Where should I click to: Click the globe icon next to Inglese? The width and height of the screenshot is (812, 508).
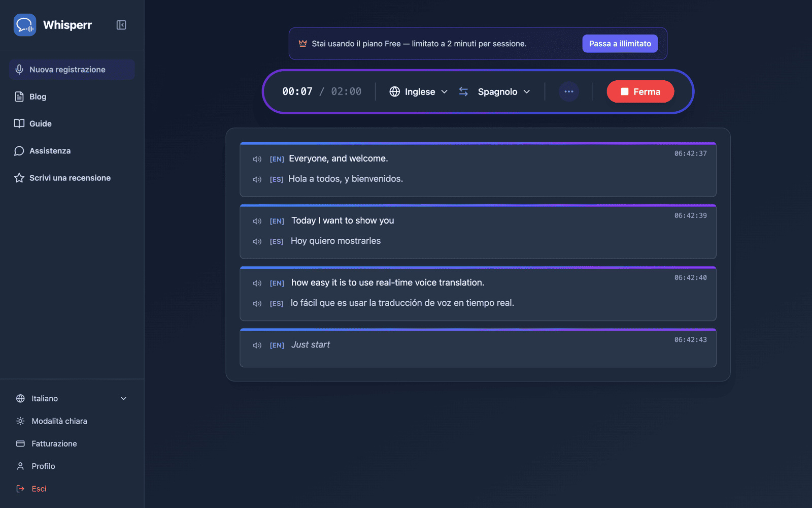(395, 91)
